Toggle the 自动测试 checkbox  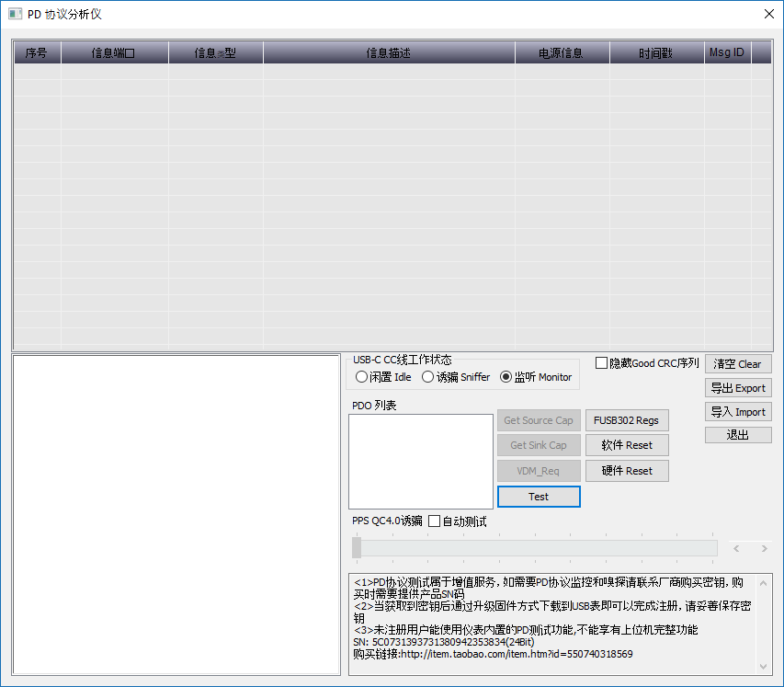[435, 521]
